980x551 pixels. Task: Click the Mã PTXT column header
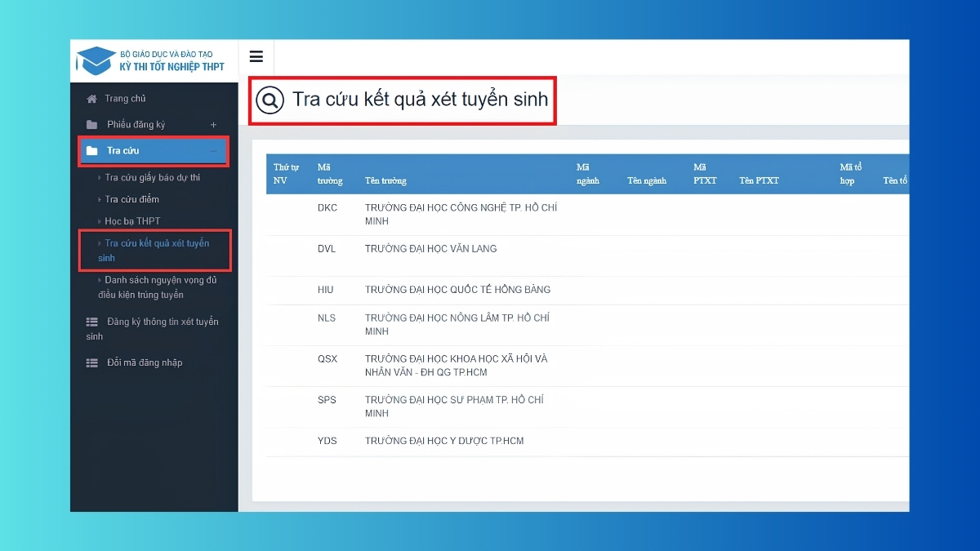pyautogui.click(x=705, y=174)
